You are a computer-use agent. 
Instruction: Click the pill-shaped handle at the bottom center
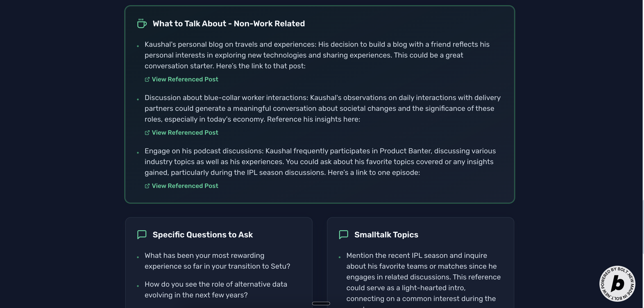click(x=321, y=304)
